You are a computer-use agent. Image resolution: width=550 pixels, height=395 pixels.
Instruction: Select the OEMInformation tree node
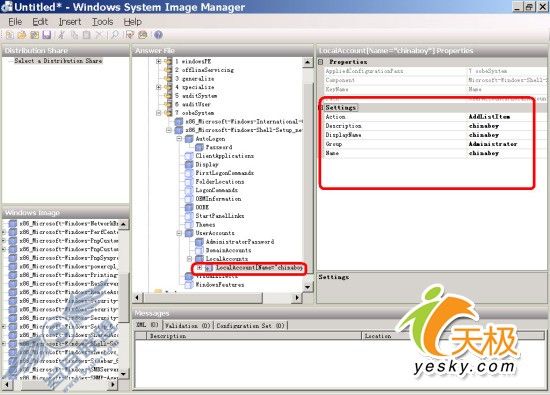218,199
